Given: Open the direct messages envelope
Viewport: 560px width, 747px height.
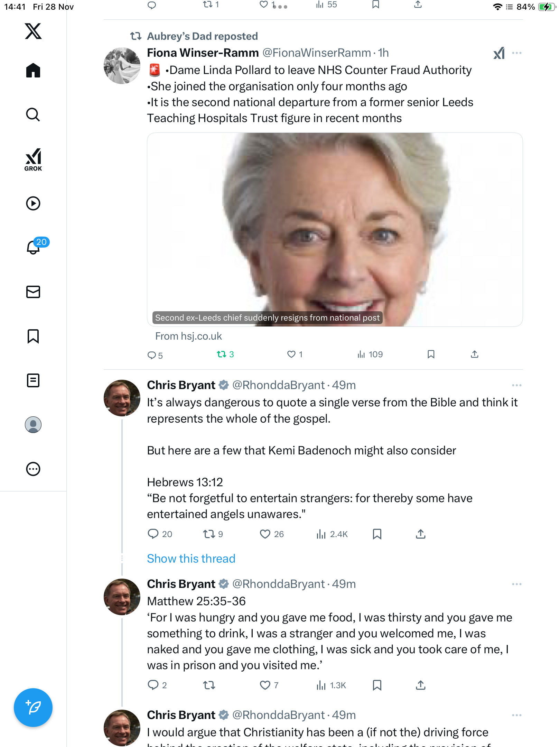Looking at the screenshot, I should click(x=33, y=292).
